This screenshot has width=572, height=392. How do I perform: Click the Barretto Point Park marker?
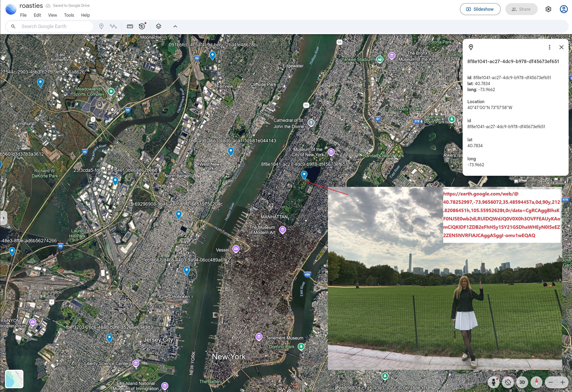click(451, 119)
